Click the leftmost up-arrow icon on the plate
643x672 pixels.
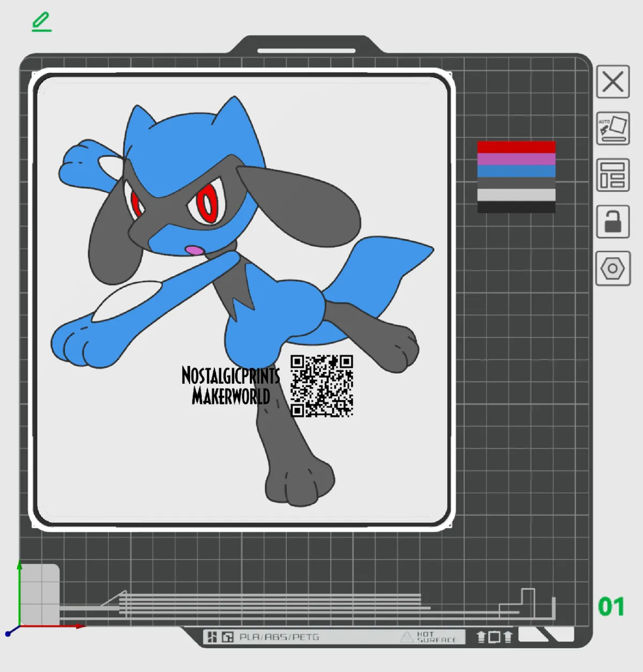point(482,637)
